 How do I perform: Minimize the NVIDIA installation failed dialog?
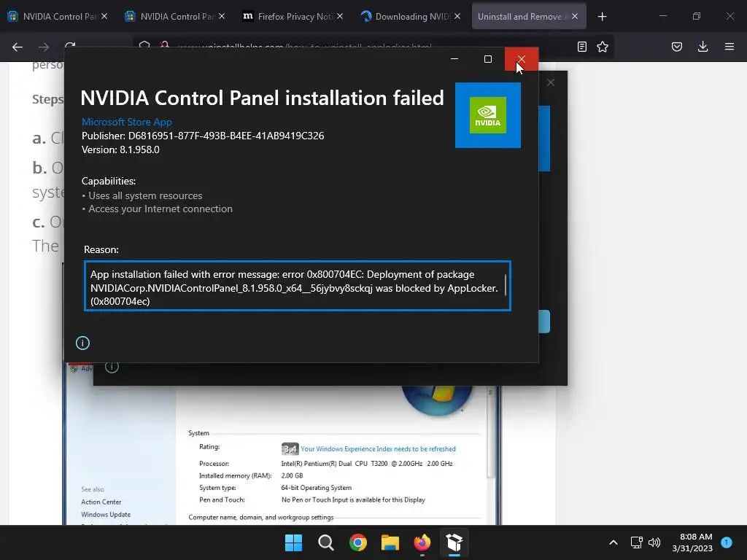coord(454,59)
